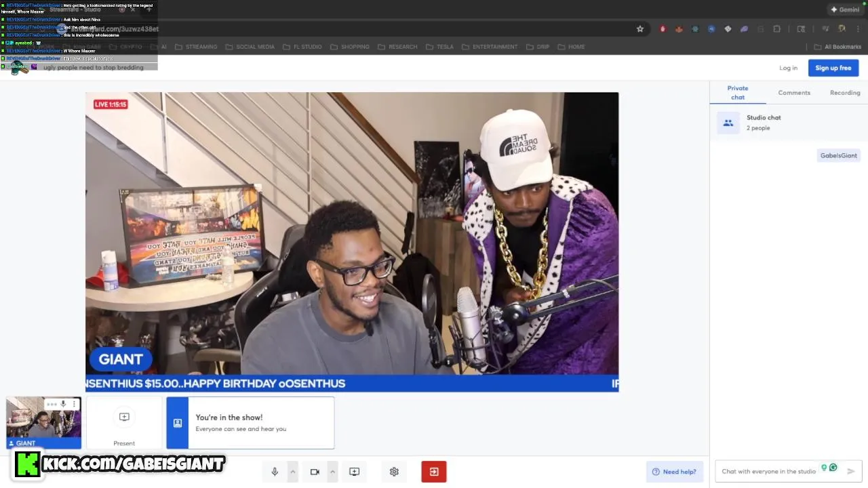Open the STREAMING bookmarks folder
This screenshot has width=868, height=488.
(196, 47)
